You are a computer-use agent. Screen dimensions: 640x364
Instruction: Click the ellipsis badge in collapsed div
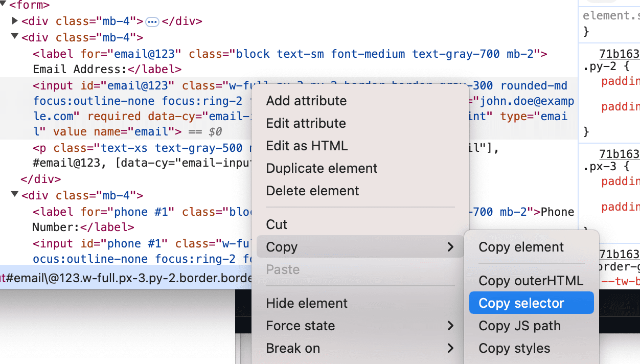(x=152, y=21)
